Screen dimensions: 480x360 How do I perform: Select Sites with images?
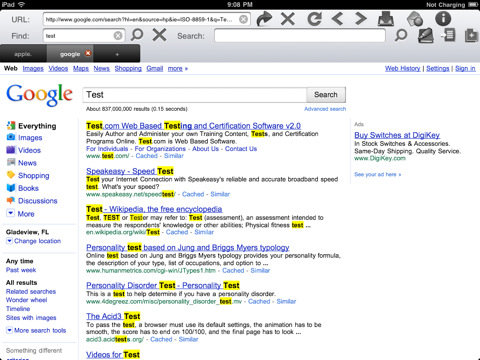31,318
